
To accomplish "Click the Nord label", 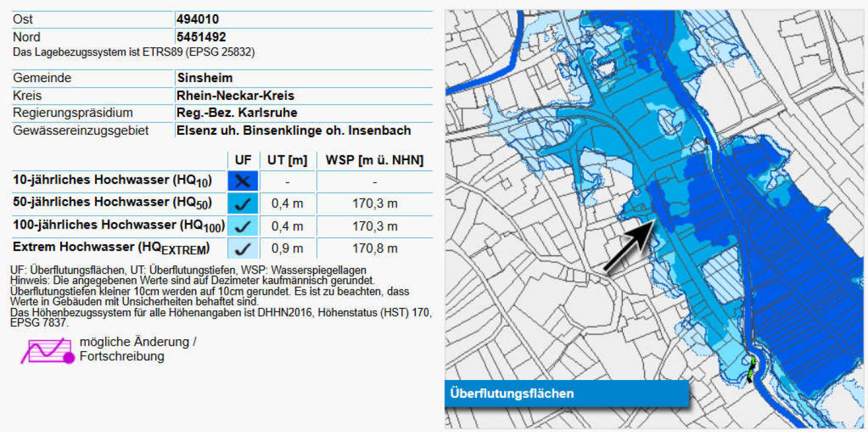I will [27, 37].
